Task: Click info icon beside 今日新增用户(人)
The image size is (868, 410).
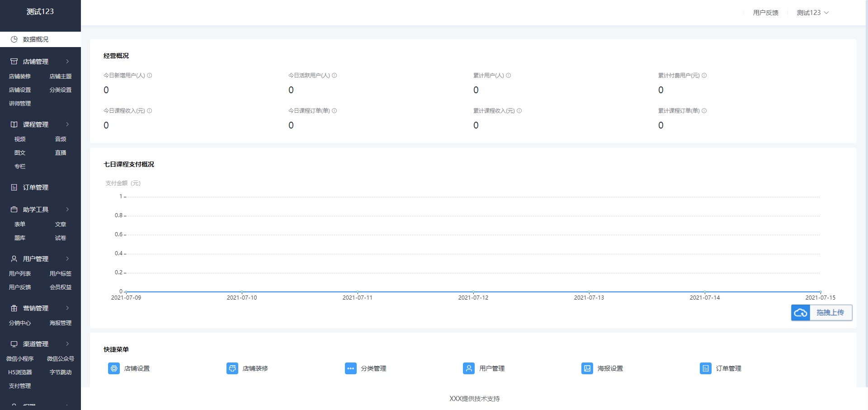Action: (150, 76)
